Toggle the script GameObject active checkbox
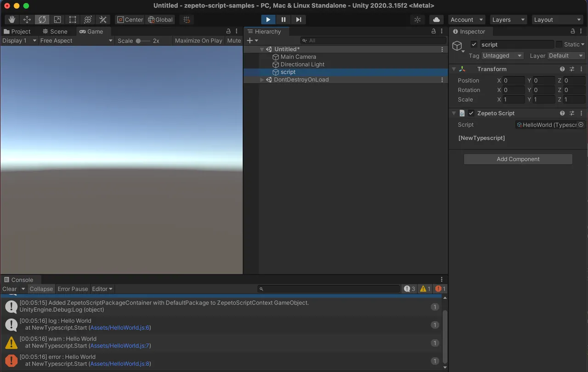Screen dimensions: 588x372 point(474,45)
